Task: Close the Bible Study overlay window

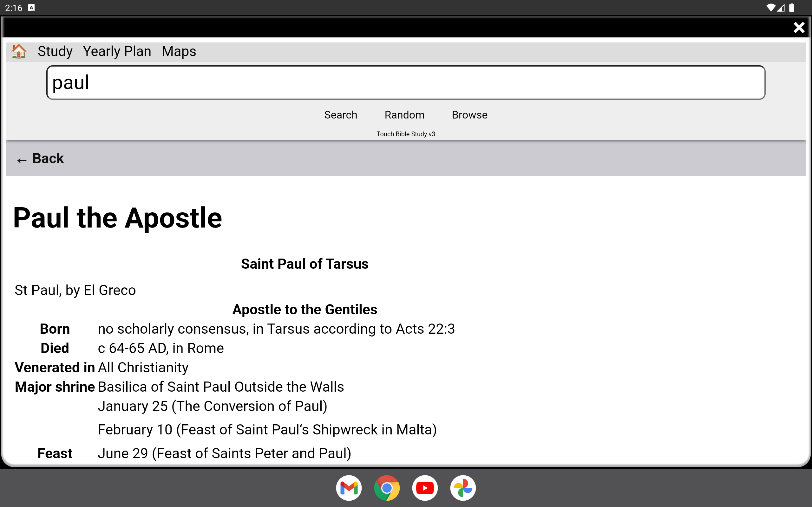Action: tap(799, 28)
